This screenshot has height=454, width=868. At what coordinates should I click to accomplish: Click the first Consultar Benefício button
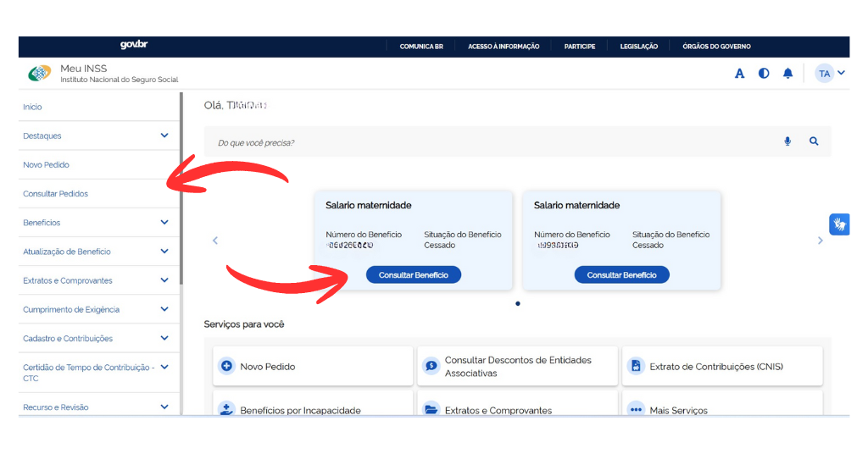pos(414,275)
